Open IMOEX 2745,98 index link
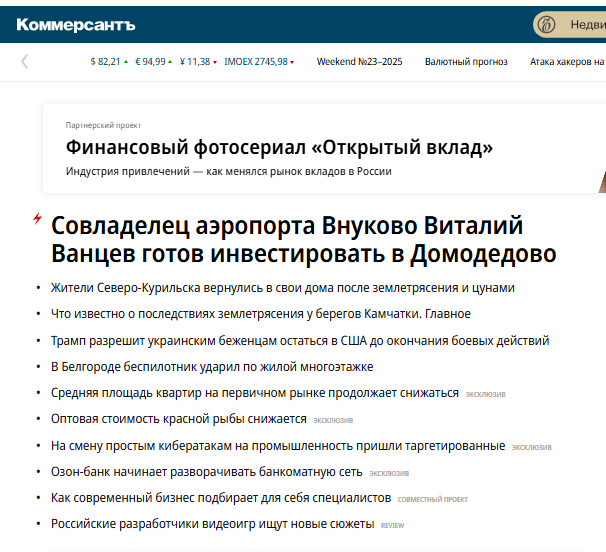The image size is (606, 552). tap(259, 62)
